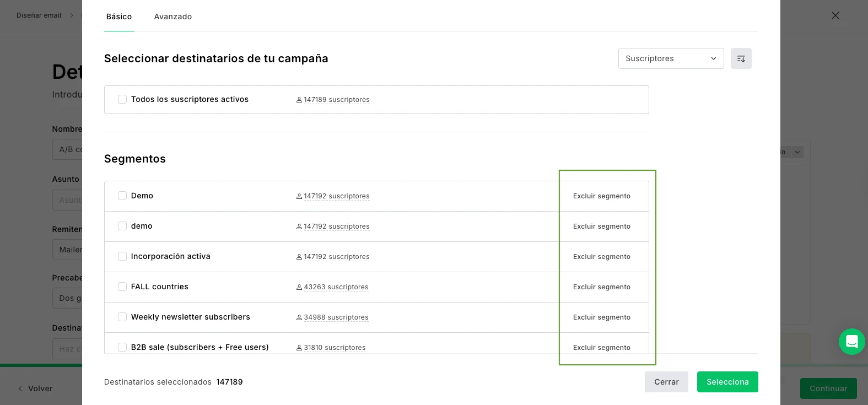Click the 43263 suscriptores link for FALL countries
This screenshot has height=405, width=868.
point(336,287)
